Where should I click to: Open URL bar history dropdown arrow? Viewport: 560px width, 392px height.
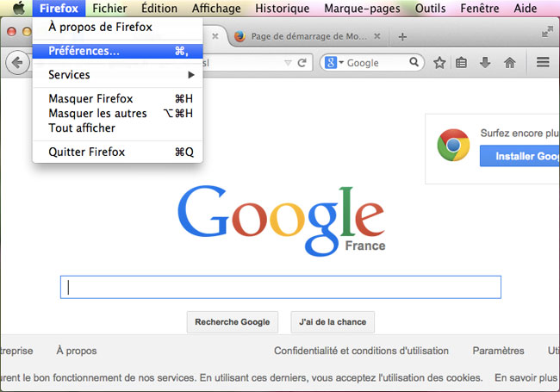point(288,63)
